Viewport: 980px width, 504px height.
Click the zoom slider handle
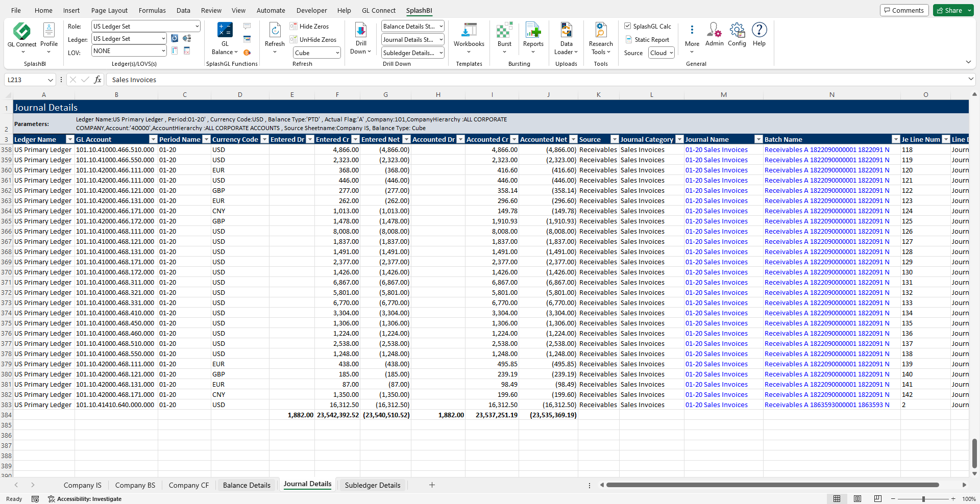923,499
